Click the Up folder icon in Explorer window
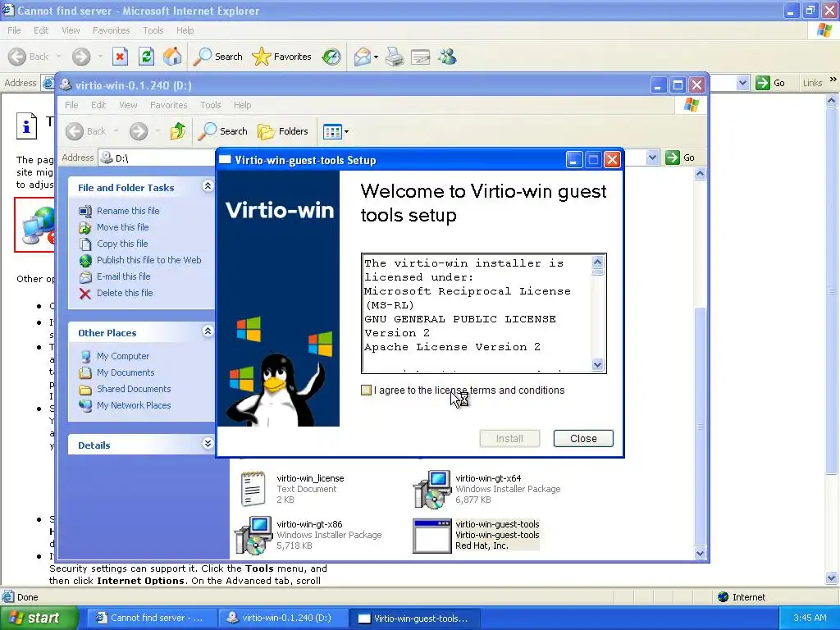 pyautogui.click(x=177, y=131)
